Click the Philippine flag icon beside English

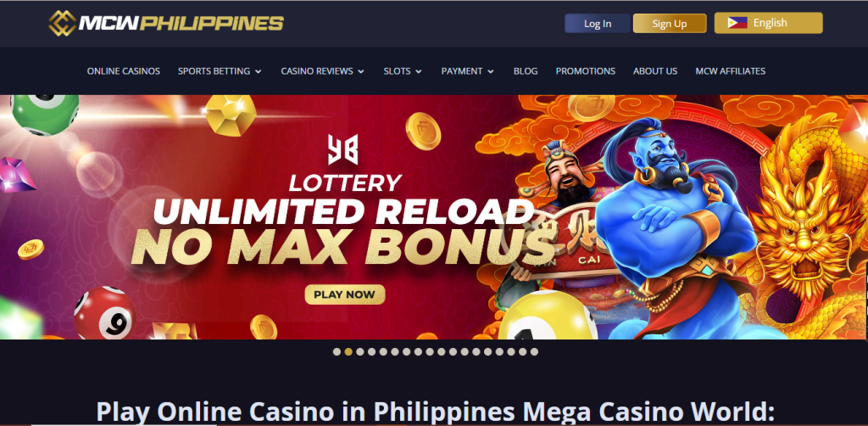(737, 23)
